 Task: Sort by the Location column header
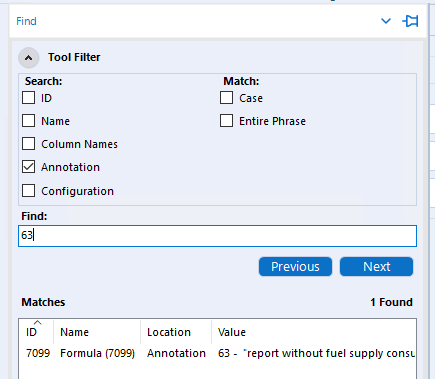(x=169, y=332)
